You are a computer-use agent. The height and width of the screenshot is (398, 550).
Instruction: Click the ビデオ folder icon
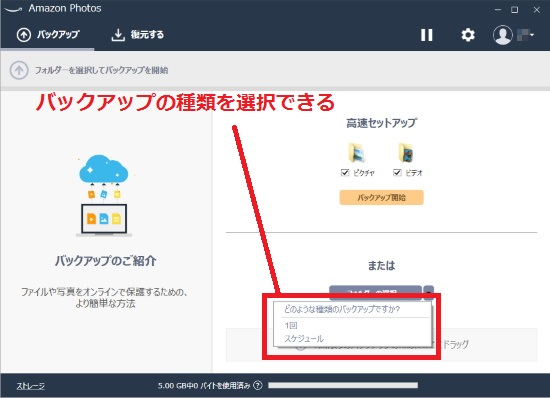407,153
